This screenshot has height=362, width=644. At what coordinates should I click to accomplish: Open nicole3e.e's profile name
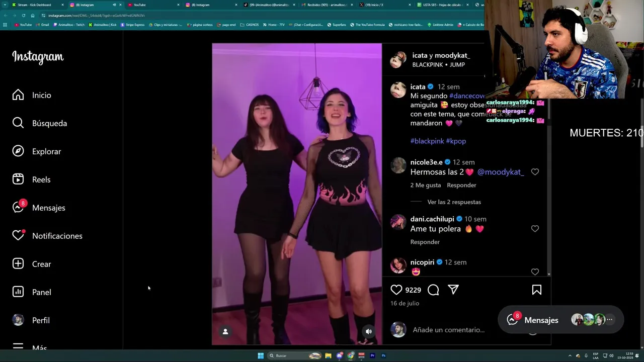click(426, 162)
